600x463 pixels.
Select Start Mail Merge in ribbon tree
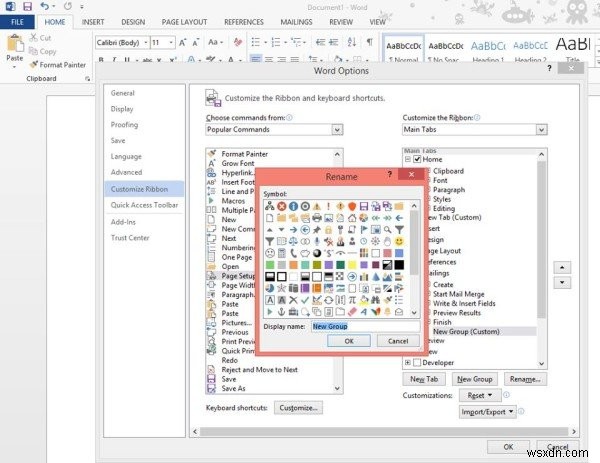tap(458, 294)
